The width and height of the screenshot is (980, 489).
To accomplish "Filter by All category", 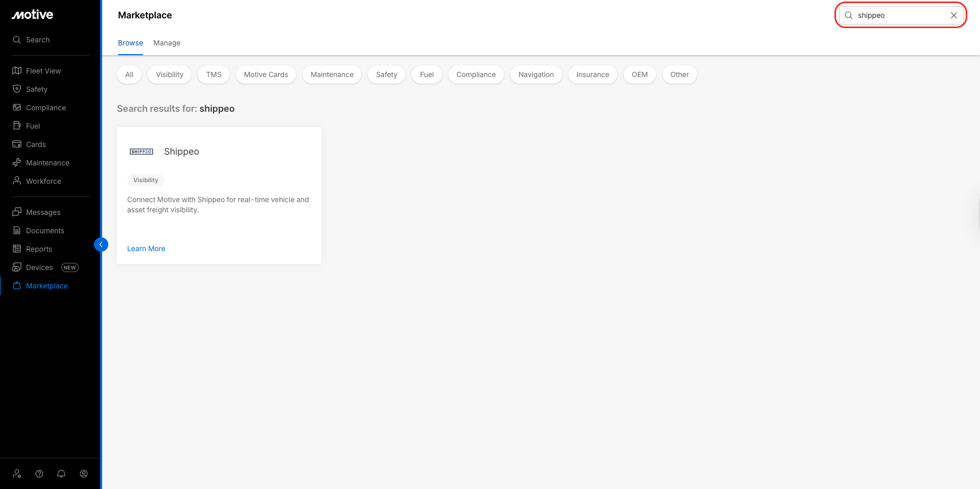I will tap(129, 75).
